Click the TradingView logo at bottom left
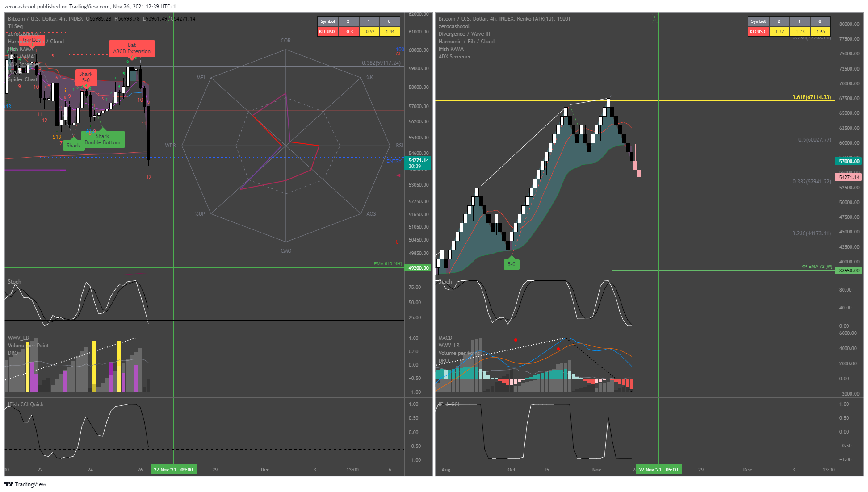The image size is (868, 492). pyautogui.click(x=25, y=484)
